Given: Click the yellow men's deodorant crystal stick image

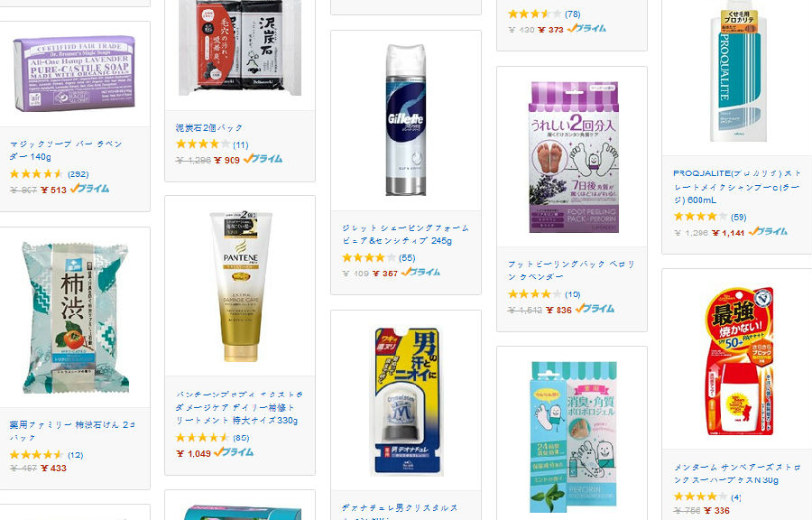Looking at the screenshot, I should [x=407, y=402].
